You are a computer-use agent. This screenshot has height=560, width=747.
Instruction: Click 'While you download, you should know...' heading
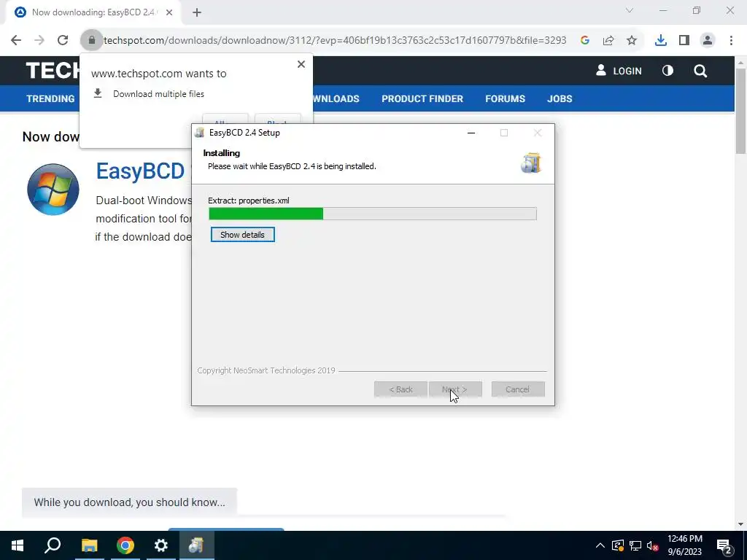coord(130,502)
